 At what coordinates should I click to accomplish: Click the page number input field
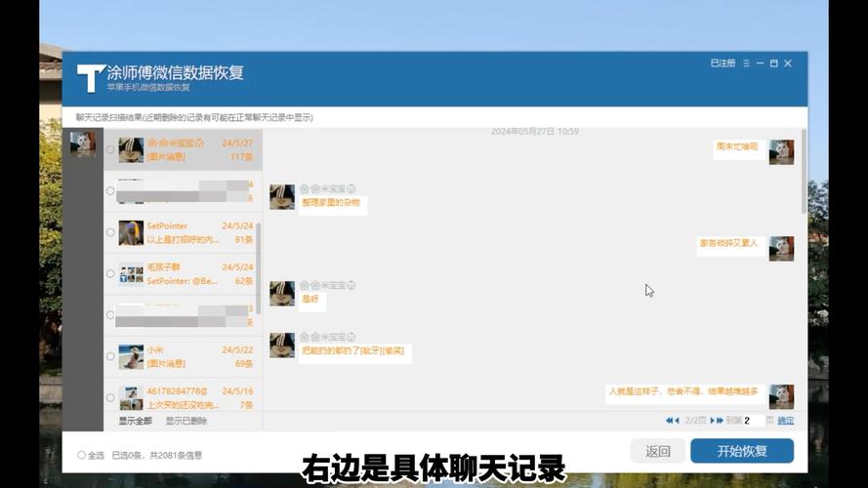754,421
